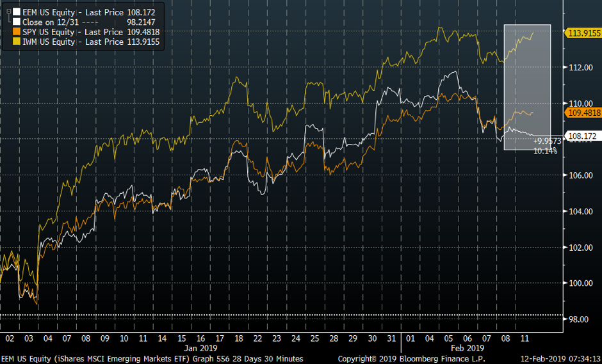Click the 10.14% percent change value
This screenshot has height=364, width=602.
pos(545,151)
